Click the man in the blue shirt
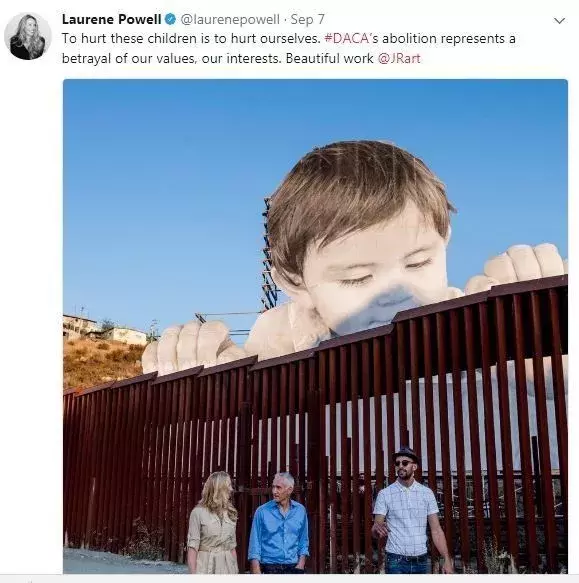Image resolution: width=579 pixels, height=583 pixels. click(279, 523)
